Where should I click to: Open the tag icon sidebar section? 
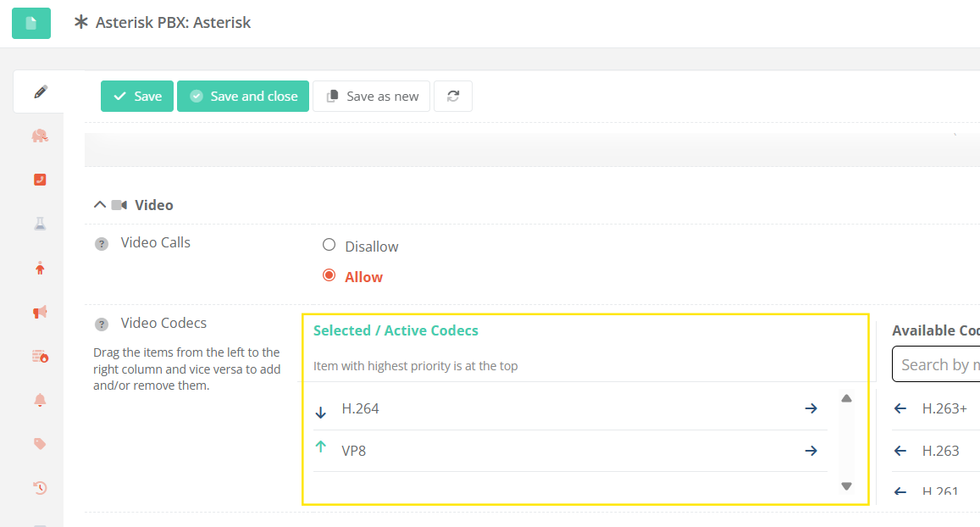[x=40, y=444]
